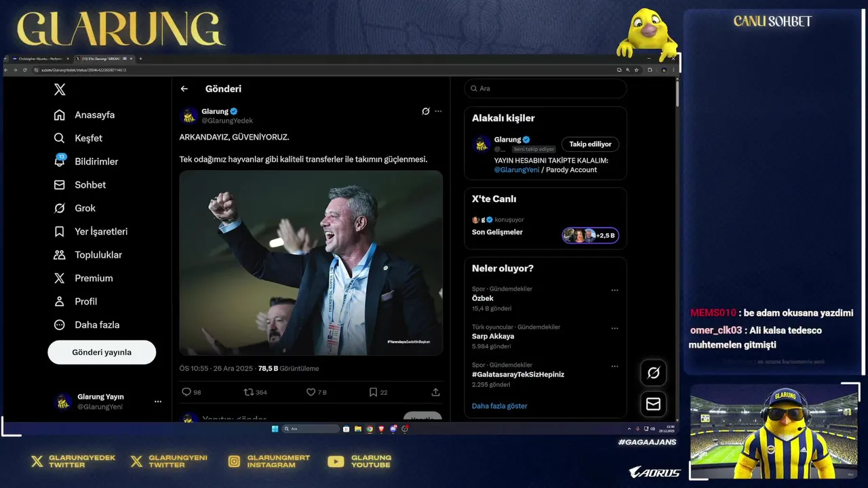Viewport: 868px width, 488px height.
Task: Open Glarung Yayın account switcher dots
Action: (158, 402)
